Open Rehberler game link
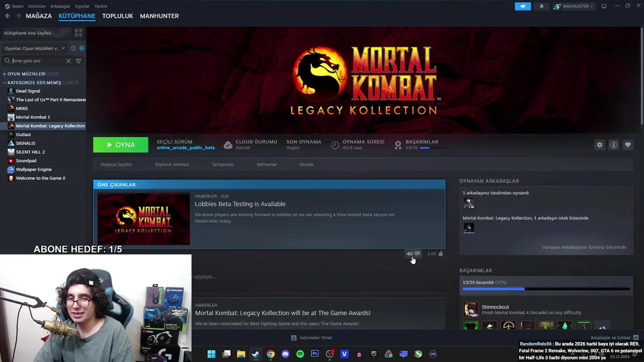 coord(267,164)
